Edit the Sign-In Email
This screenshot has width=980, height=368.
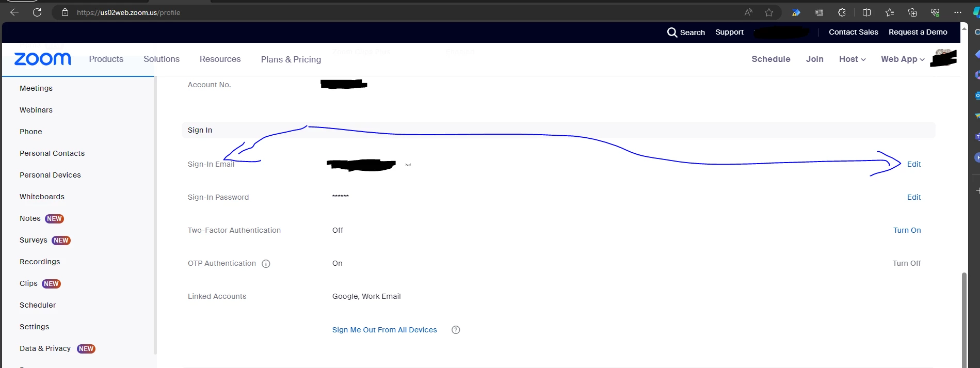click(x=914, y=164)
